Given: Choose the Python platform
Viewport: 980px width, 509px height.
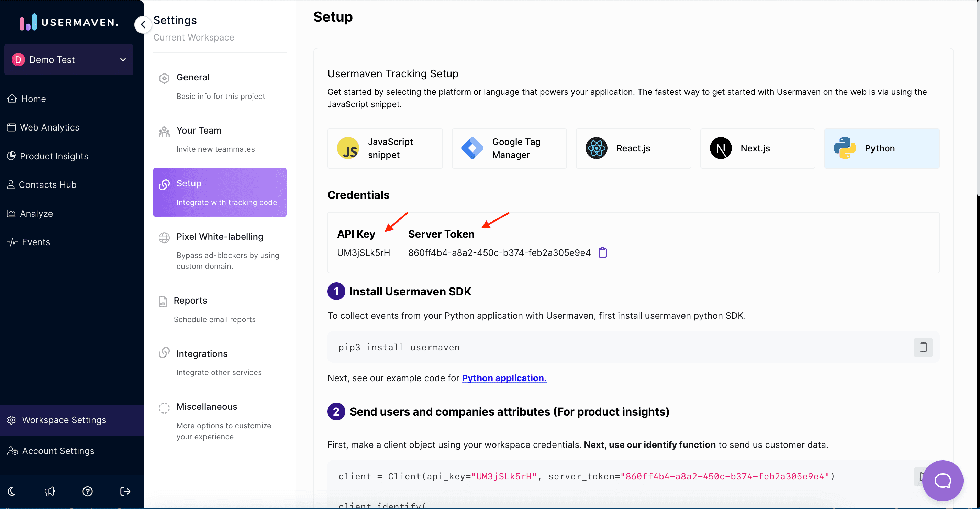Looking at the screenshot, I should click(x=882, y=148).
